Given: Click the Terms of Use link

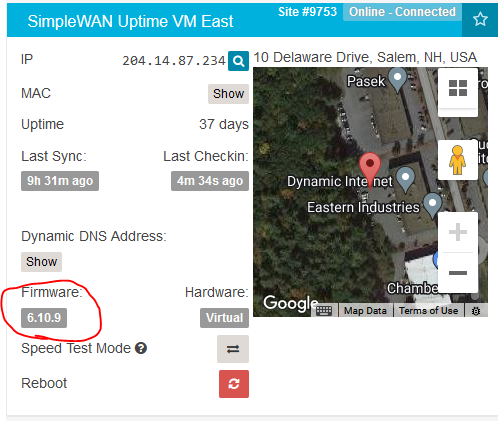Looking at the screenshot, I should pyautogui.click(x=428, y=311).
